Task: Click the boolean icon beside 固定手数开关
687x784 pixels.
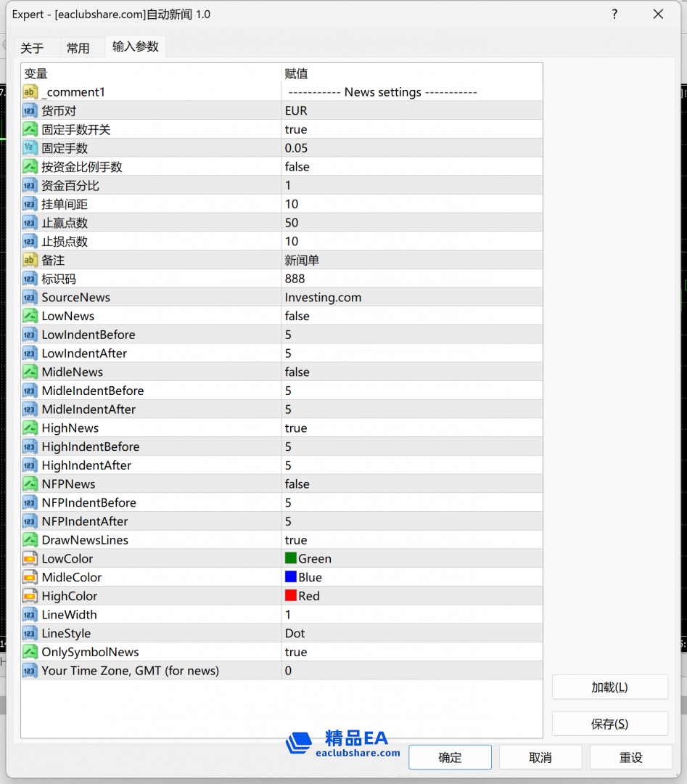Action: [30, 130]
